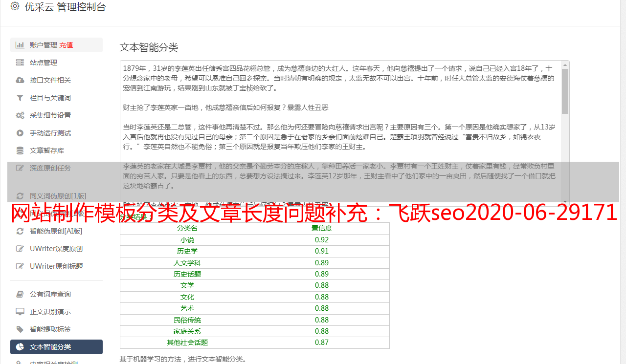Screen dimensions: 626x364
Task: Click the 优采云 管理控制台 header title
Action: tap(65, 7)
